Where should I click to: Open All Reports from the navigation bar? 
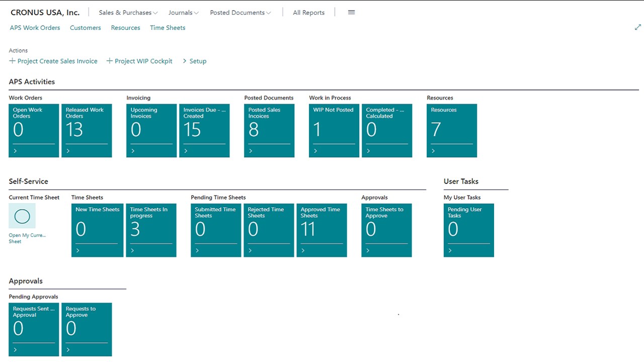308,13
